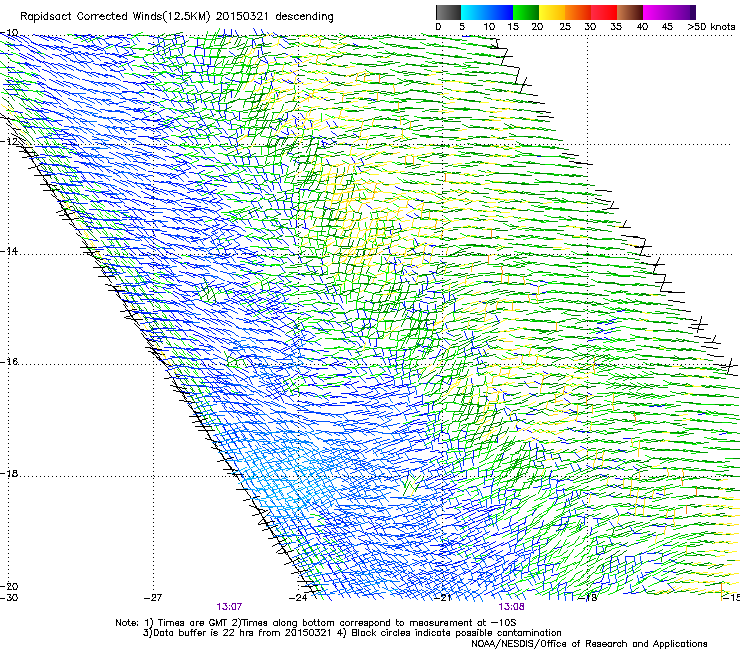Click 'NOAA/NESDIS/Office of Research and Applications' credit

click(589, 644)
